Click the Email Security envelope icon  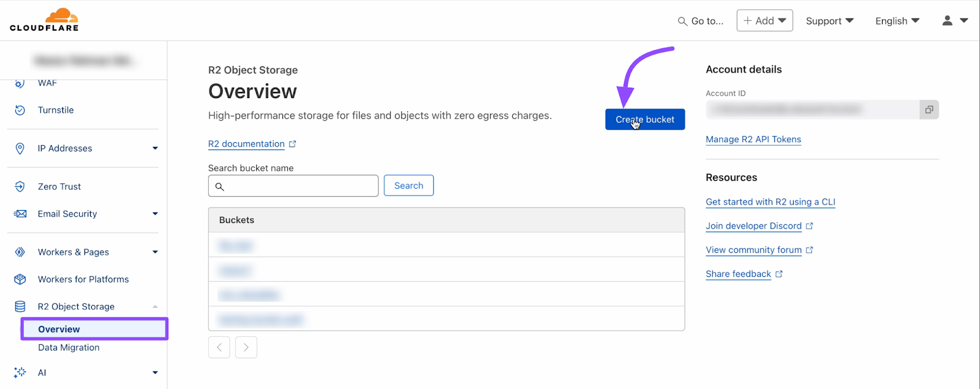pos(20,214)
